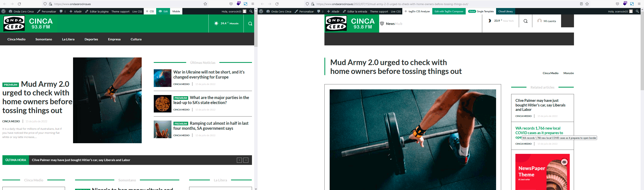Open the comments bubble in the left admin bar
The width and height of the screenshot is (644, 190).
tap(63, 11)
